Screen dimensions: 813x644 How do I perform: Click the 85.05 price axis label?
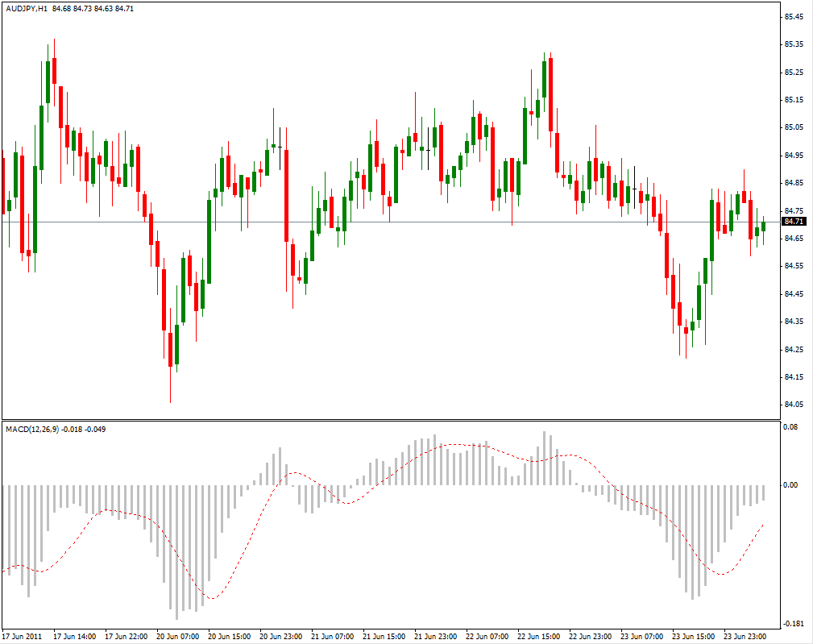(x=794, y=127)
